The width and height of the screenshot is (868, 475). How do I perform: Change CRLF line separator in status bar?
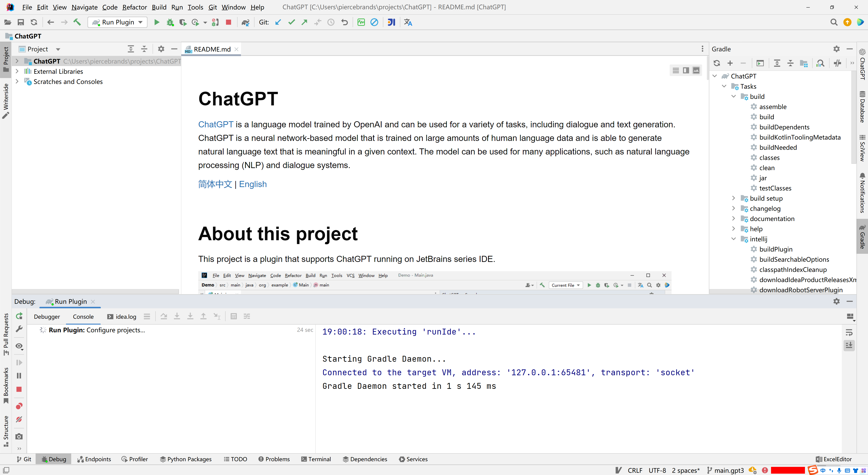635,470
